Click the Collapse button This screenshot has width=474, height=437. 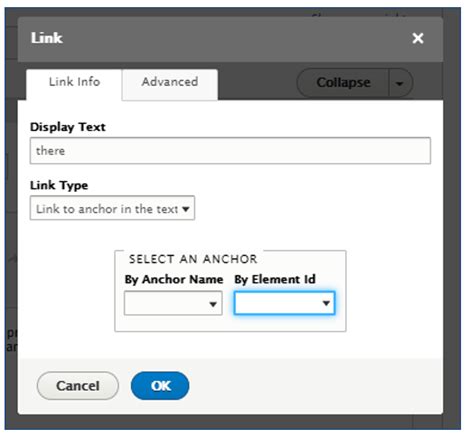point(343,83)
